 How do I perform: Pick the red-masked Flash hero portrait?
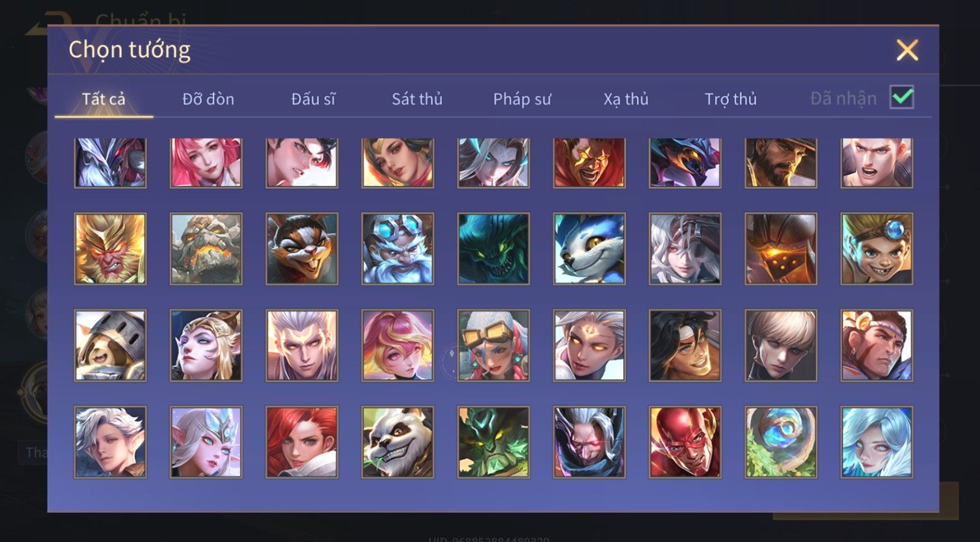point(685,442)
